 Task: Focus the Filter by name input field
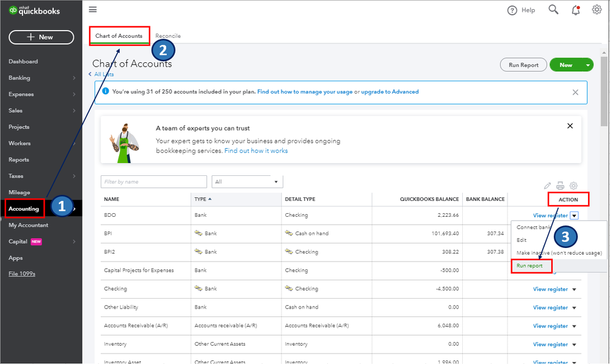tap(154, 182)
